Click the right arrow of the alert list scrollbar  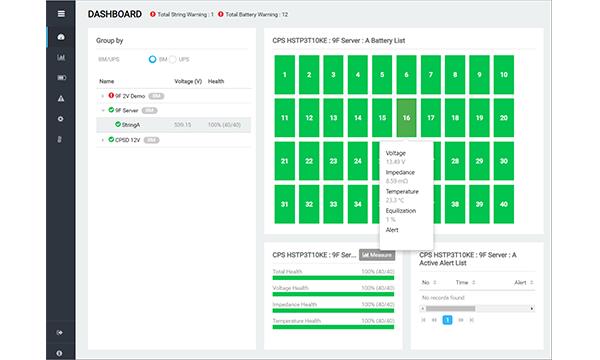532,308
